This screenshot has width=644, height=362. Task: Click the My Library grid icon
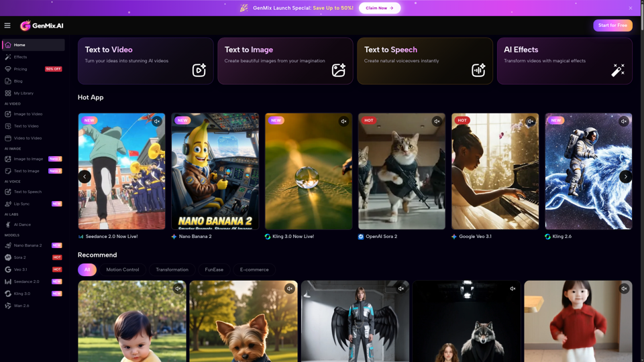click(x=8, y=93)
